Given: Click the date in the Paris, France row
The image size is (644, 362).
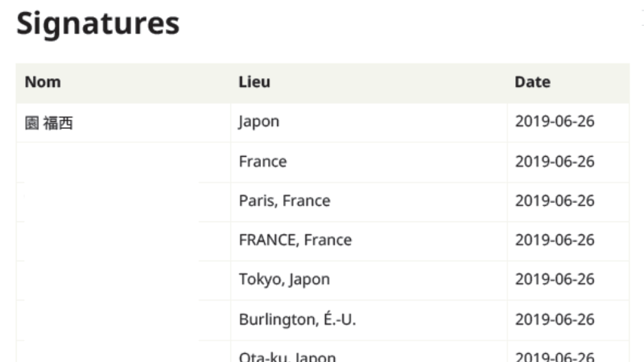Looking at the screenshot, I should [x=555, y=201].
